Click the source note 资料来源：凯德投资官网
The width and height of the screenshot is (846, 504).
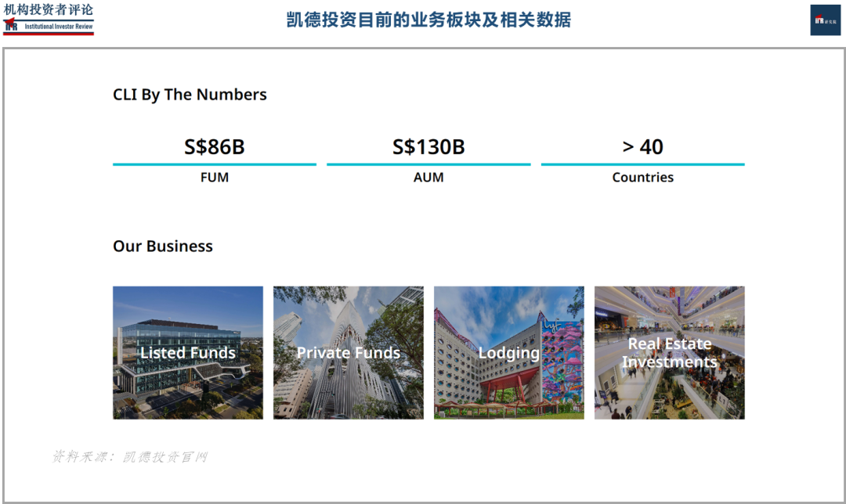click(129, 457)
